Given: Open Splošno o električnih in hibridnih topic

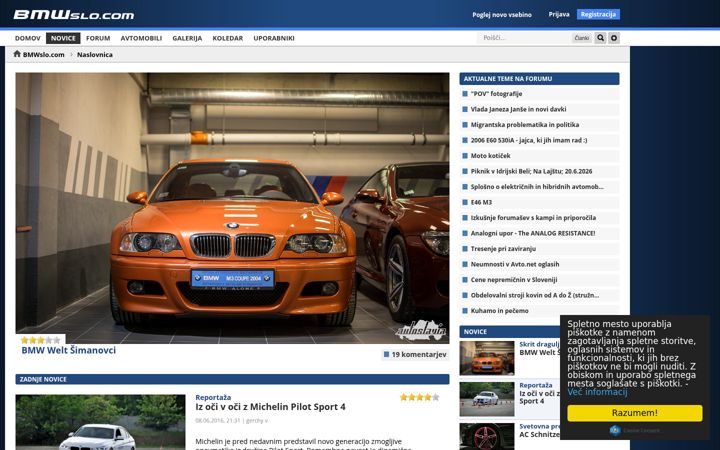Looking at the screenshot, I should (537, 187).
